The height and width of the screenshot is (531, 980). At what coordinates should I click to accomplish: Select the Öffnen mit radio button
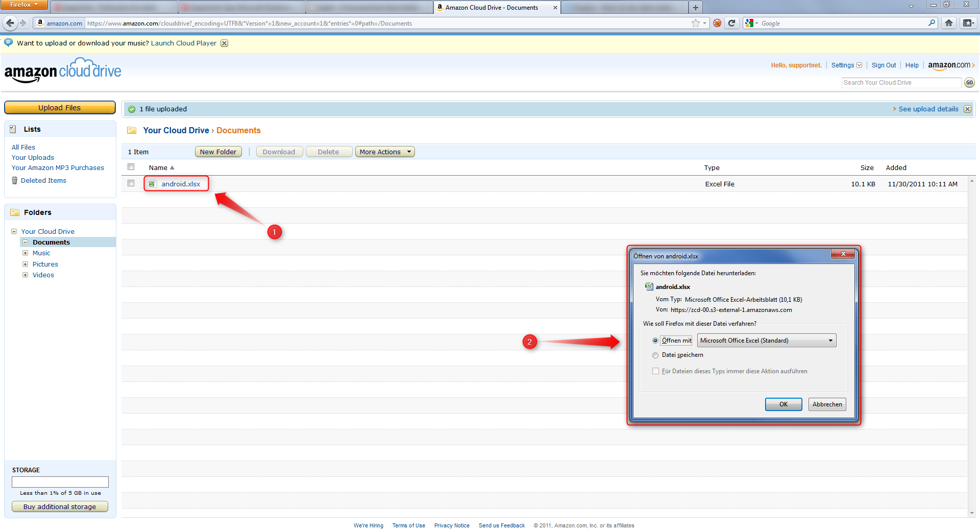(655, 340)
